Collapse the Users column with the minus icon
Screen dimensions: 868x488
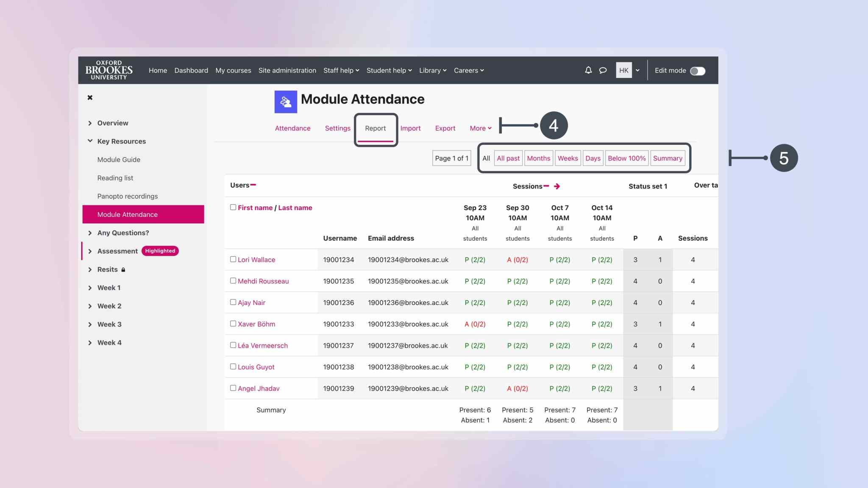click(x=253, y=184)
